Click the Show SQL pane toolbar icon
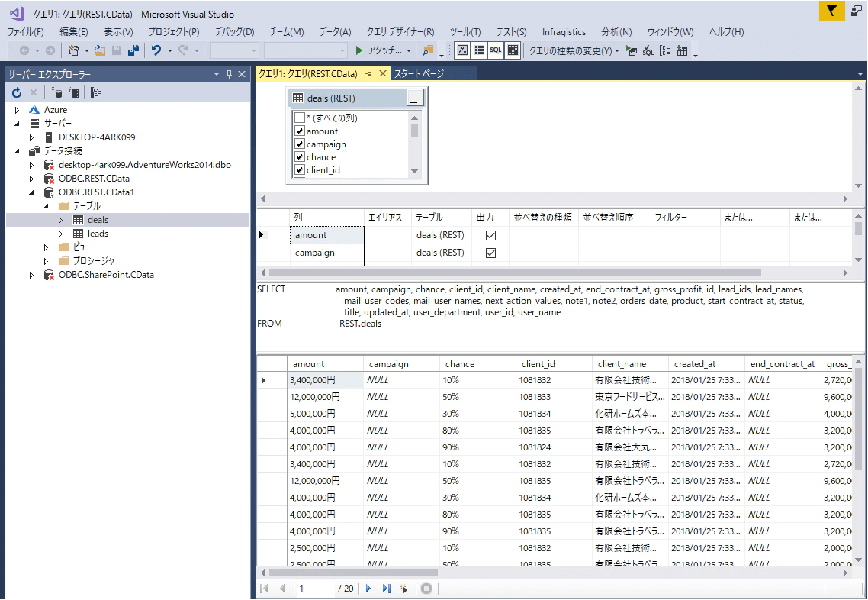This screenshot has width=868, height=600. 496,50
